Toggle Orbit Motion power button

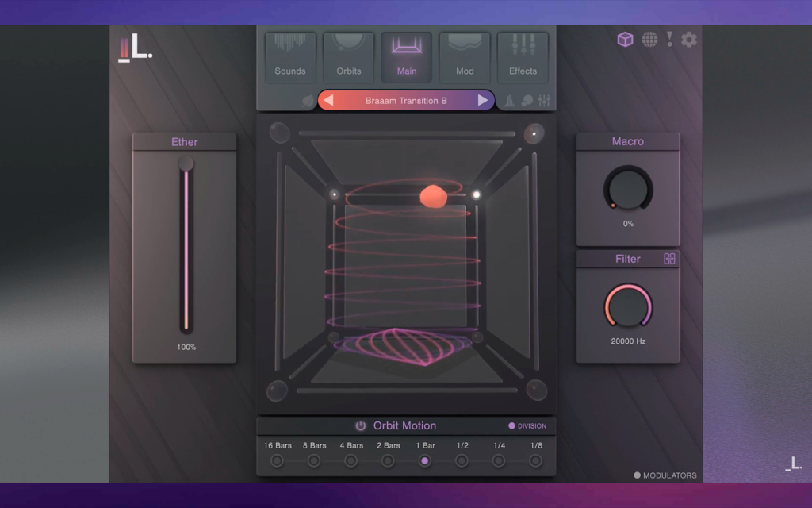coord(361,425)
